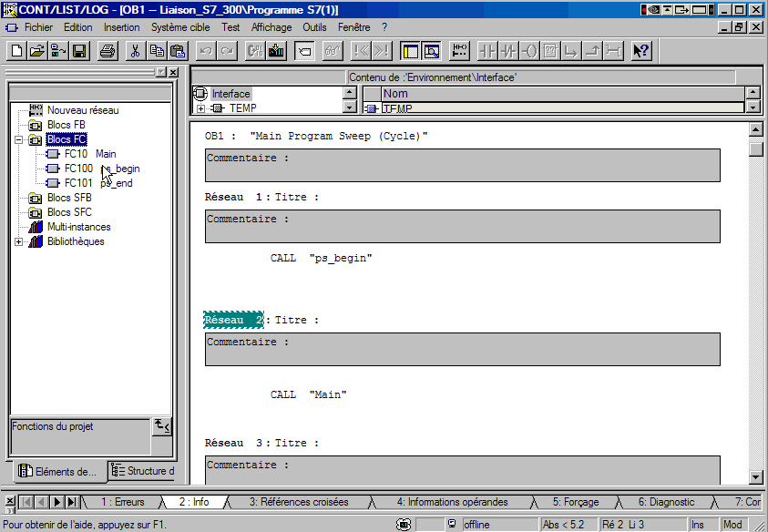768x532 pixels.
Task: Print the program via printer icon
Action: pos(108,51)
